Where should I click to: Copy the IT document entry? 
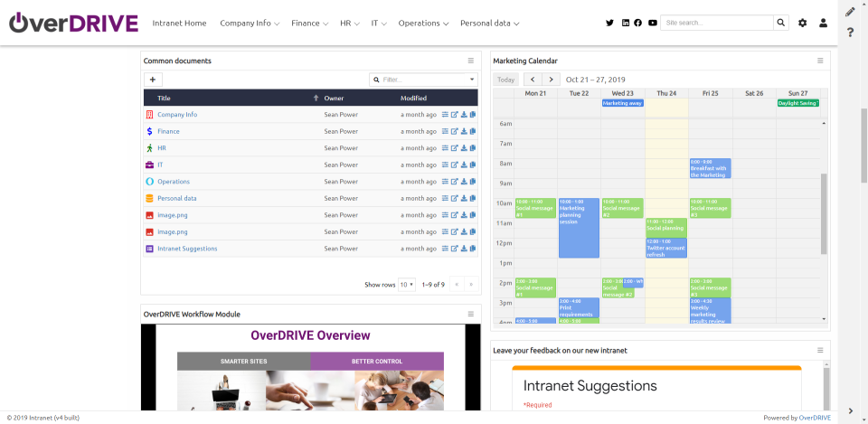click(473, 165)
